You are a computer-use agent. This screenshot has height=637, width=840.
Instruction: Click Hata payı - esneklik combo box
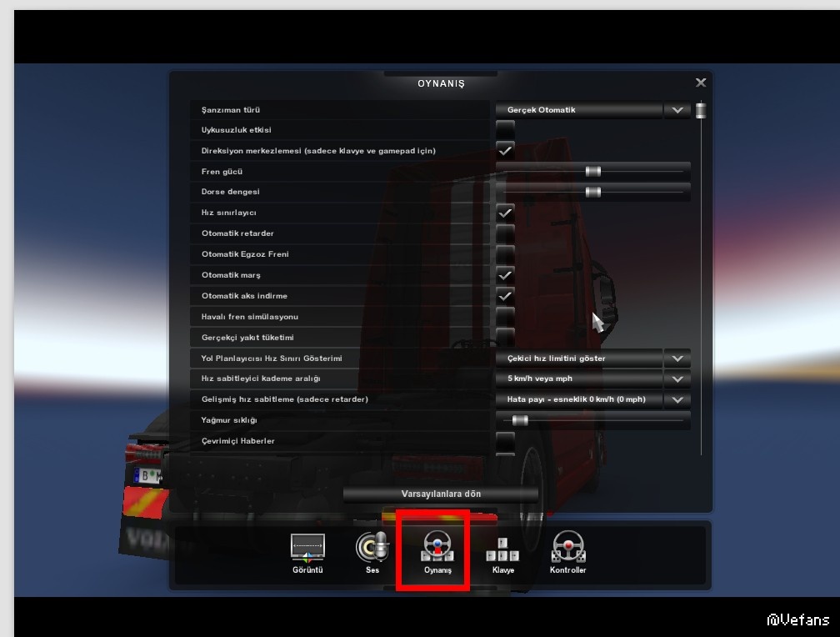(579, 399)
